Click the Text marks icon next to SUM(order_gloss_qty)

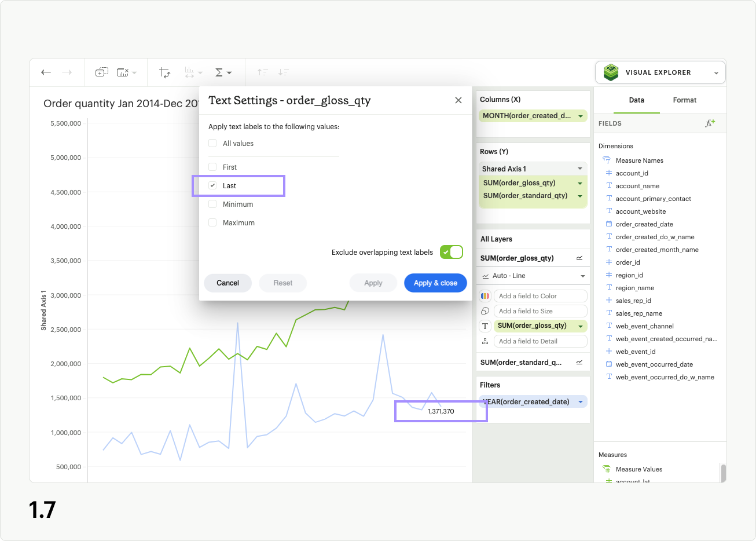pos(485,326)
